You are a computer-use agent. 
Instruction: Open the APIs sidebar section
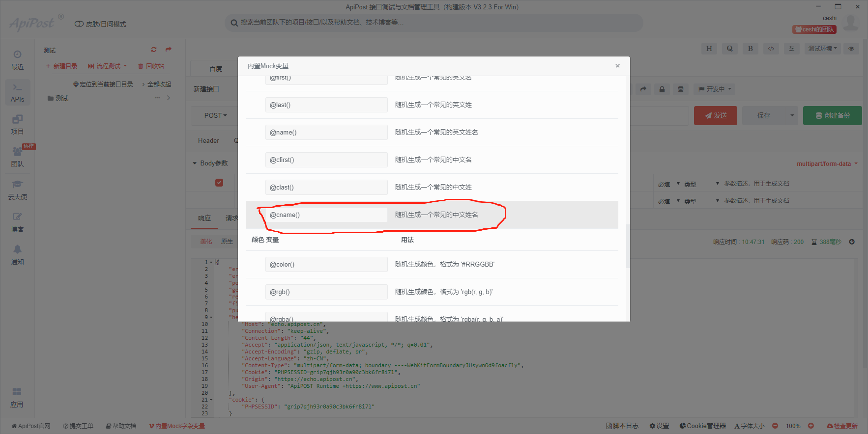(17, 92)
